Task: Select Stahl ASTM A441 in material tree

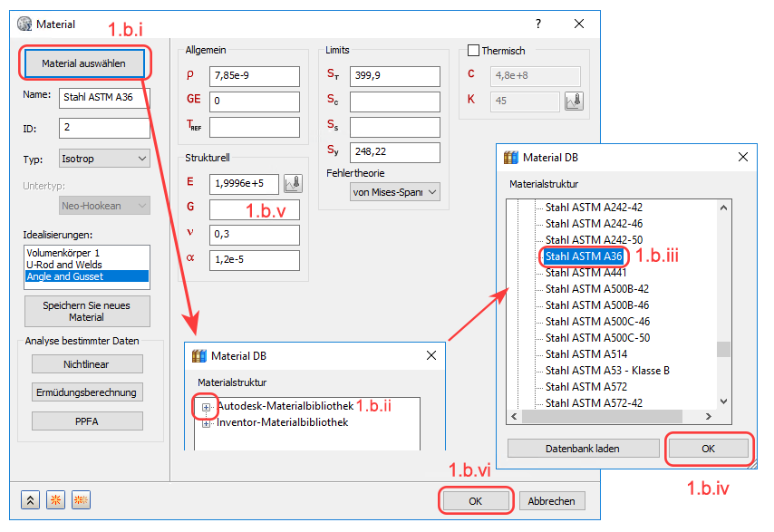Action: click(585, 273)
